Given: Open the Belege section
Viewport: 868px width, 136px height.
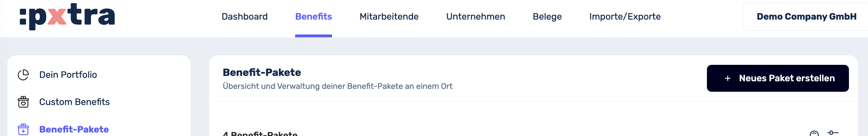Looking at the screenshot, I should click(547, 16).
